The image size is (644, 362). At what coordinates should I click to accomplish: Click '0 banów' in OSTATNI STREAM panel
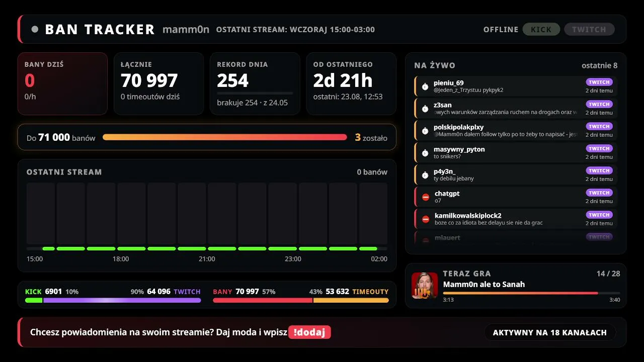[x=372, y=172]
